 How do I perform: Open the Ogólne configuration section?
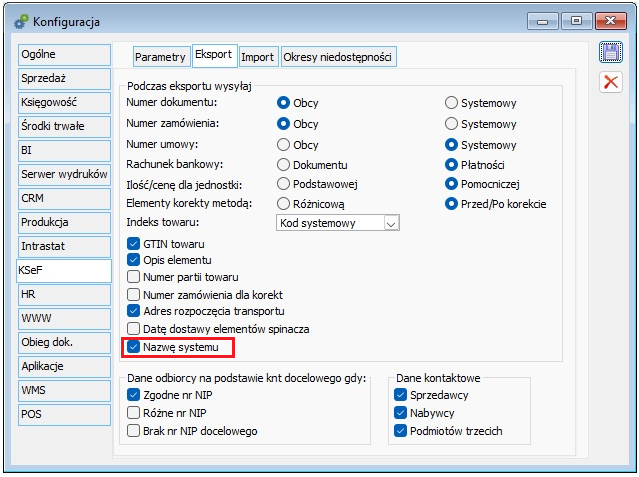[x=64, y=54]
